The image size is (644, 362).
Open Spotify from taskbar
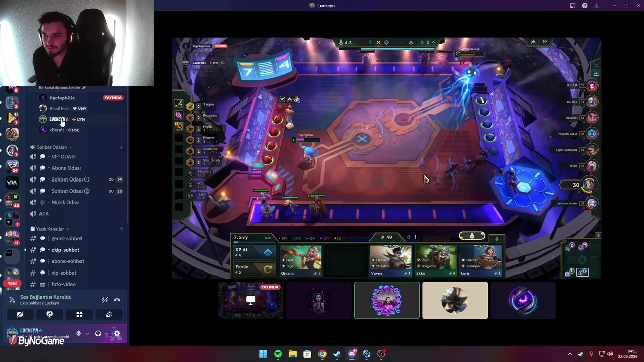(x=278, y=354)
